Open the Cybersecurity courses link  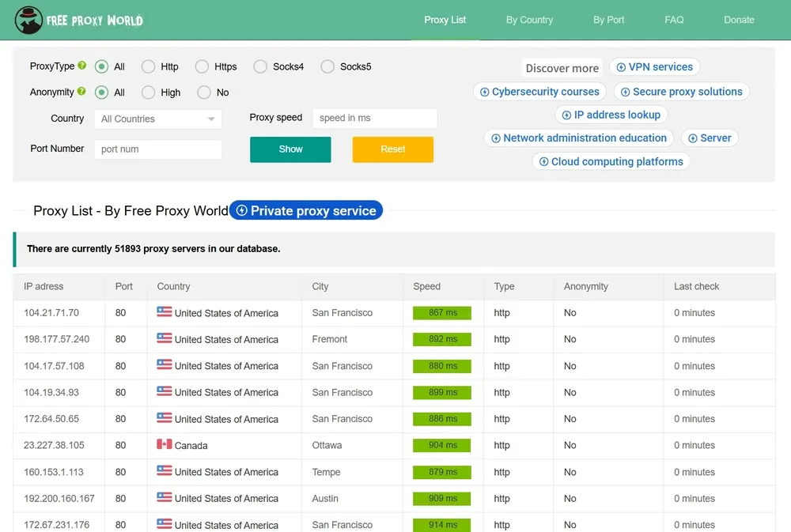[539, 92]
